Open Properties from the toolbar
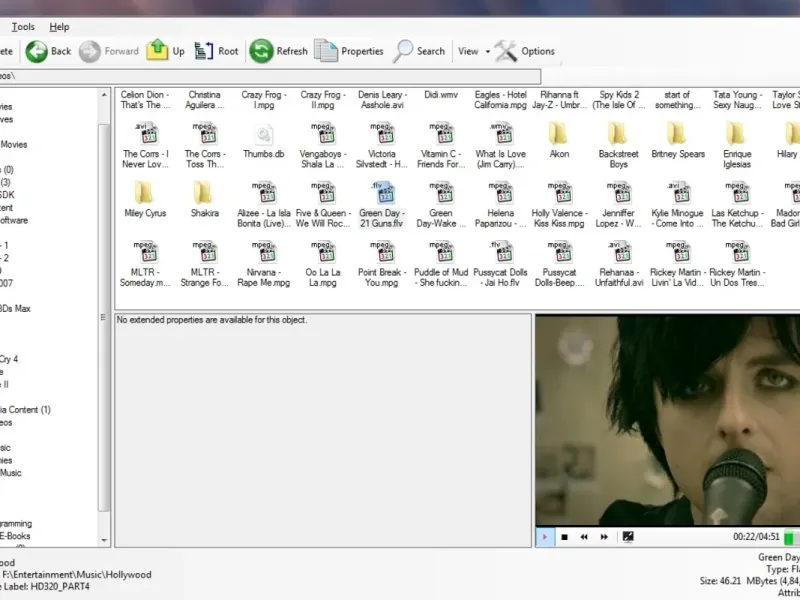The image size is (800, 600). 349,51
